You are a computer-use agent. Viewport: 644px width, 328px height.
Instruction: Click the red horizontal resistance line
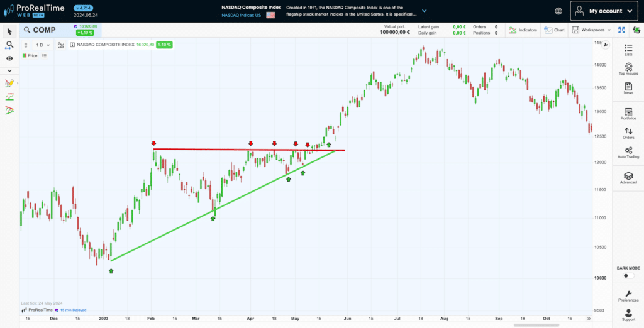pos(248,150)
